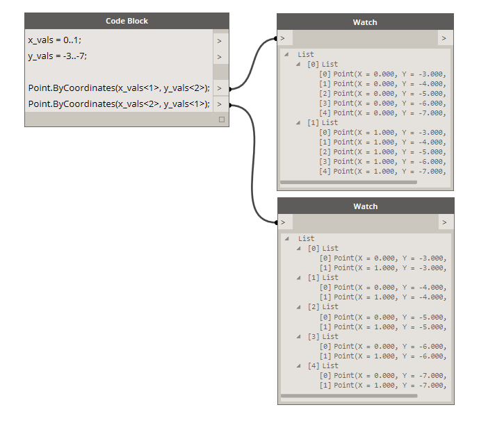This screenshot has height=421, width=504.
Task: Select lower Watch point X = 1.000, Y = -7.000
Action: [383, 386]
